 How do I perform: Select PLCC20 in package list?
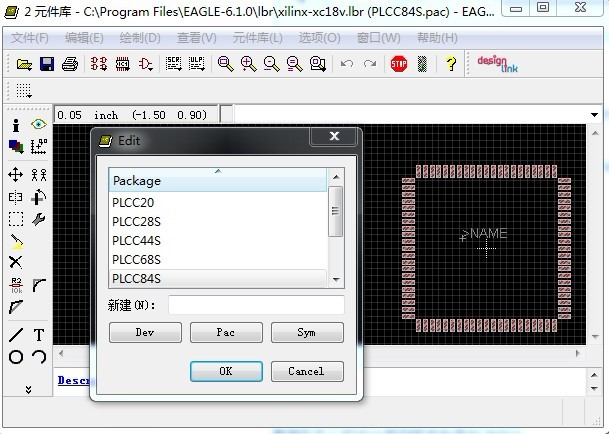click(218, 202)
